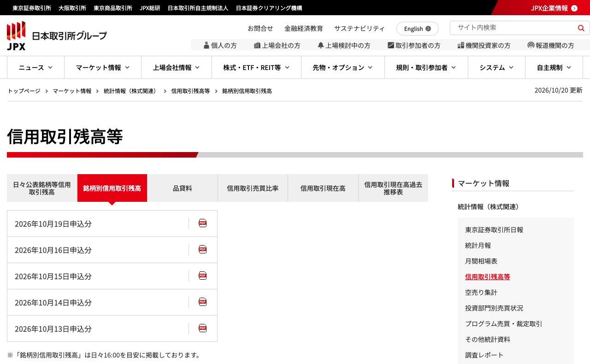Screen dimensions: 590x364
Task: Click arrow icon beside JPX企業情報
Action: (x=574, y=8)
